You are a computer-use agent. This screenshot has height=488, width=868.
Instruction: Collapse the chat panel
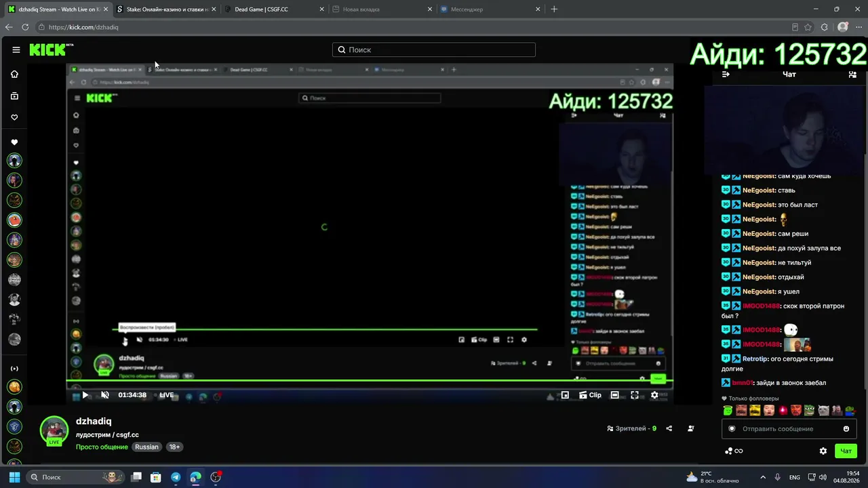[726, 75]
